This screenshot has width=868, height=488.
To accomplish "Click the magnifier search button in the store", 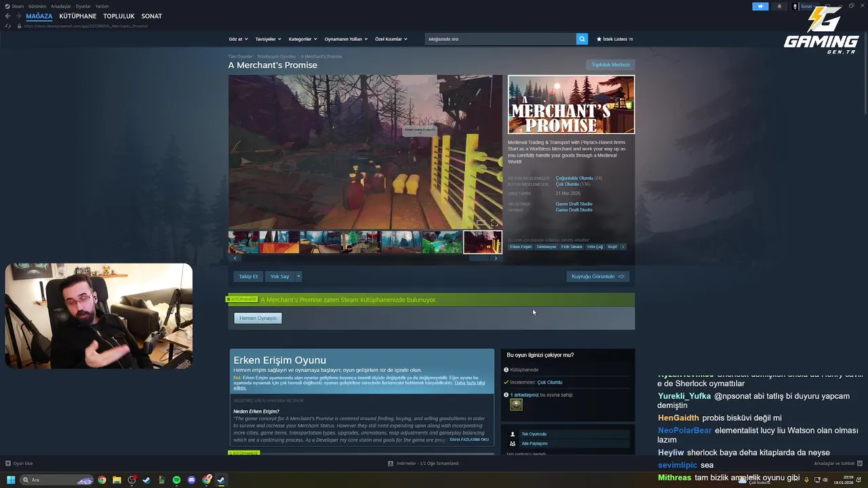I will [582, 39].
